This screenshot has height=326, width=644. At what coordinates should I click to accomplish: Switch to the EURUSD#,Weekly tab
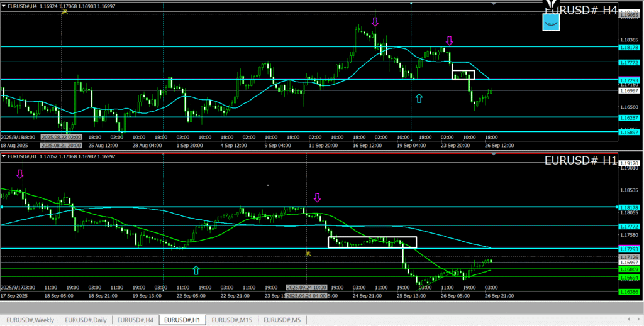[x=30, y=320]
